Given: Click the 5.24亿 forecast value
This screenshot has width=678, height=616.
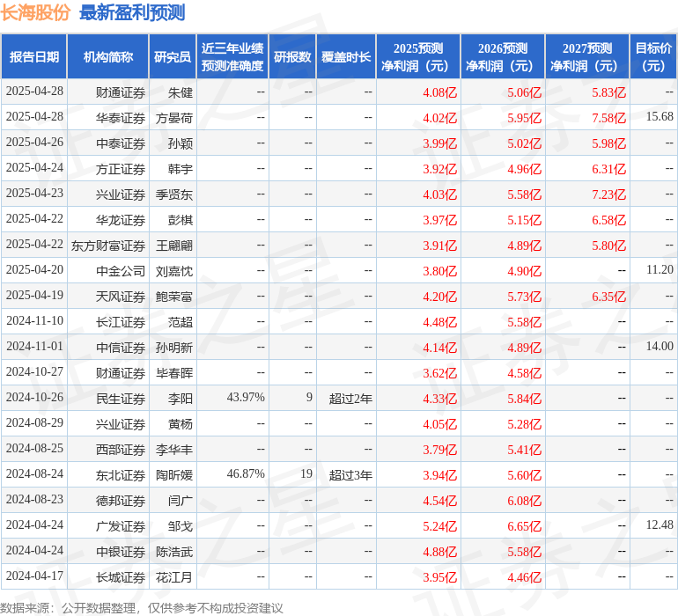Looking at the screenshot, I should [x=439, y=525].
